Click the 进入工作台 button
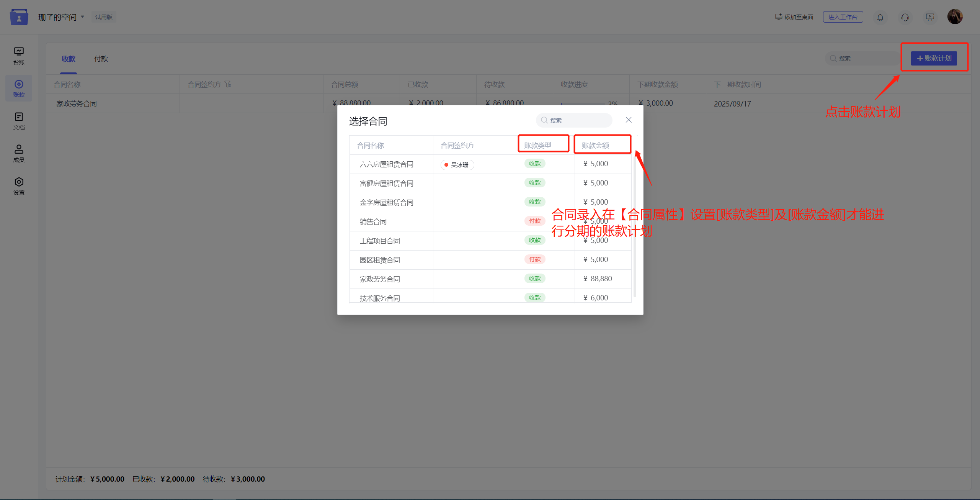Viewport: 980px width, 500px height. [x=843, y=17]
